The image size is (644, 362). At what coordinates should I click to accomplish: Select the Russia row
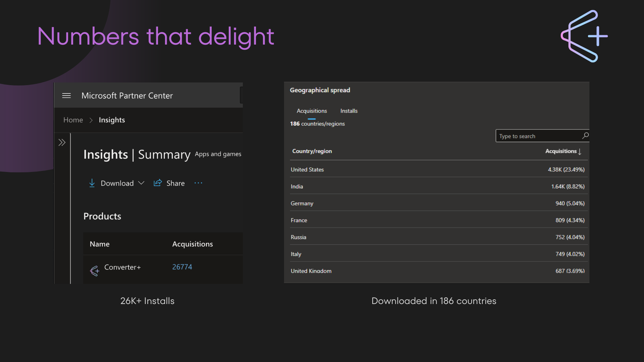pos(439,237)
